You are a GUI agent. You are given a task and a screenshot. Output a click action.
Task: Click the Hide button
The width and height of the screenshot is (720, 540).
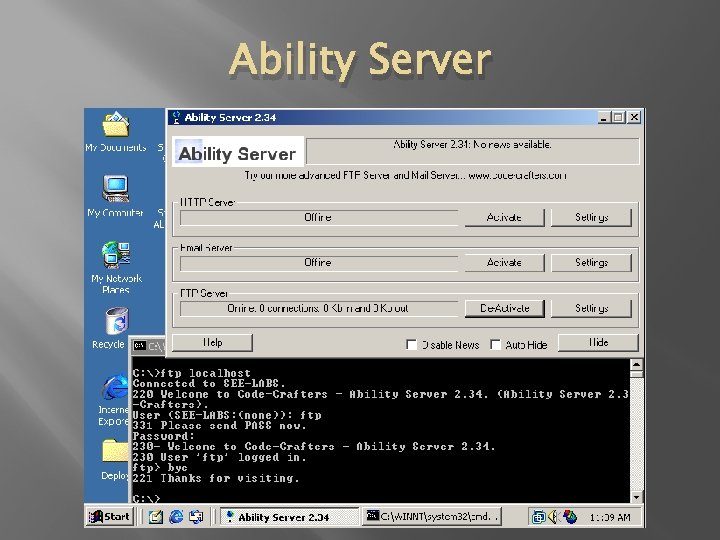(598, 343)
